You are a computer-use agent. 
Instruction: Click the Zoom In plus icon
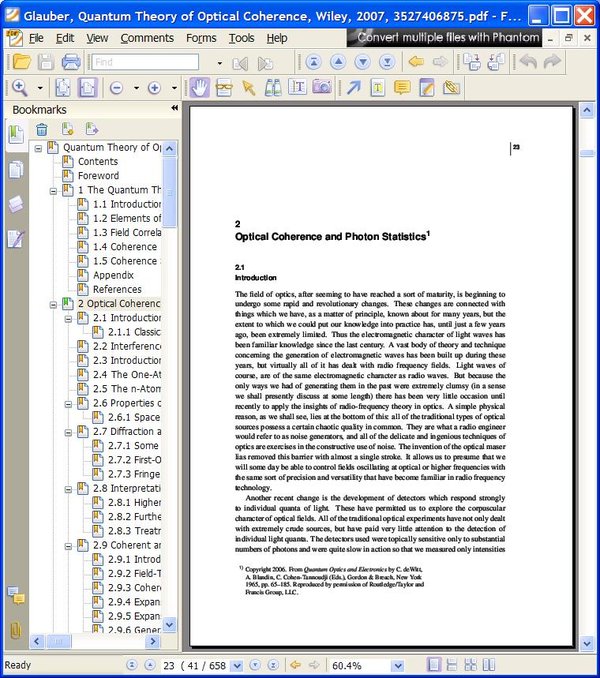coord(154,88)
